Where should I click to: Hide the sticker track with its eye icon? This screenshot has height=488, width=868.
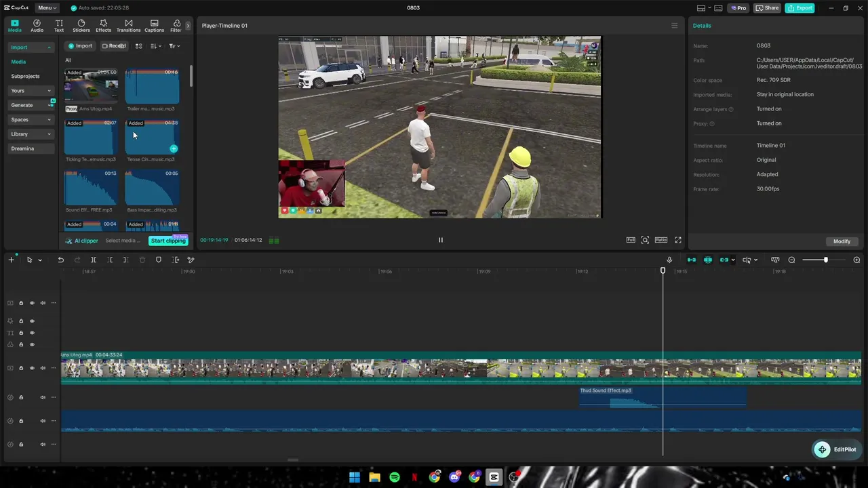(32, 321)
